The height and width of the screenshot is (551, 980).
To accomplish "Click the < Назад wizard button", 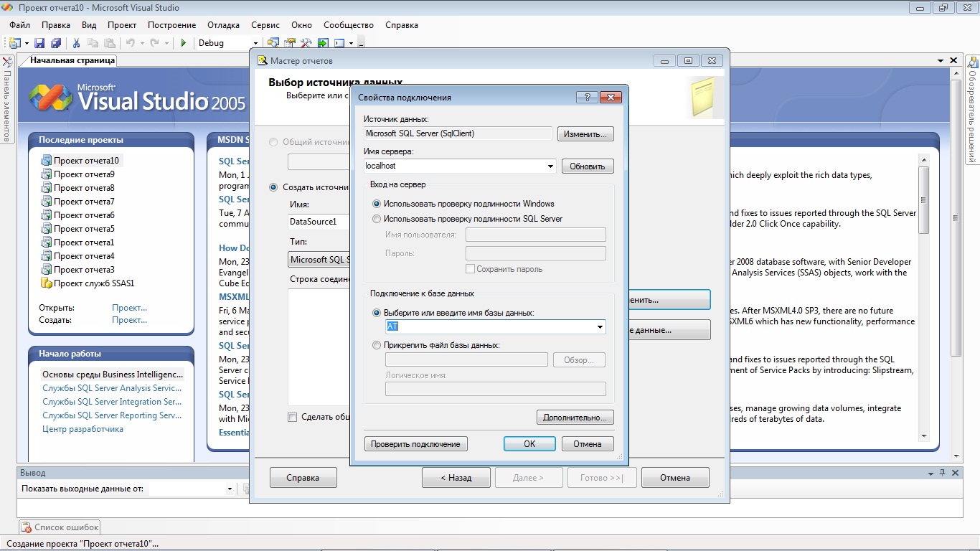I will pyautogui.click(x=456, y=478).
